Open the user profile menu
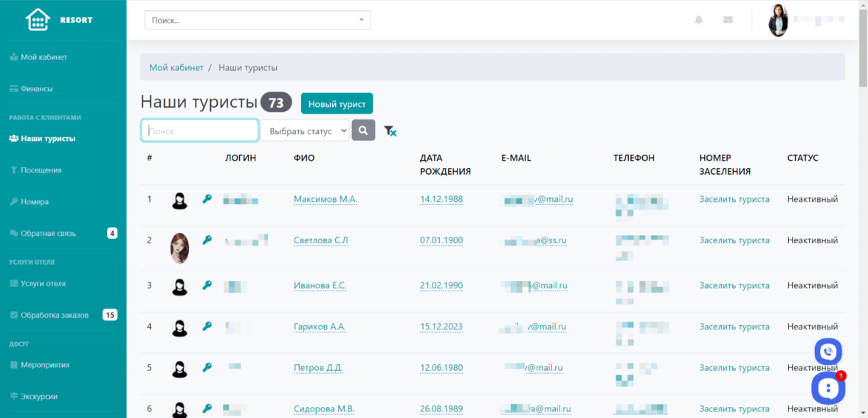This screenshot has width=868, height=418. (797, 20)
